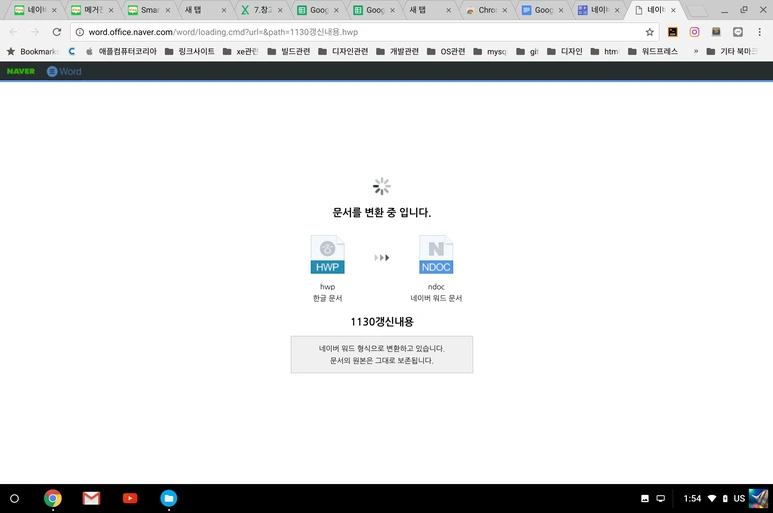Go back with the browser back arrow
773x513 pixels.
pyautogui.click(x=13, y=32)
